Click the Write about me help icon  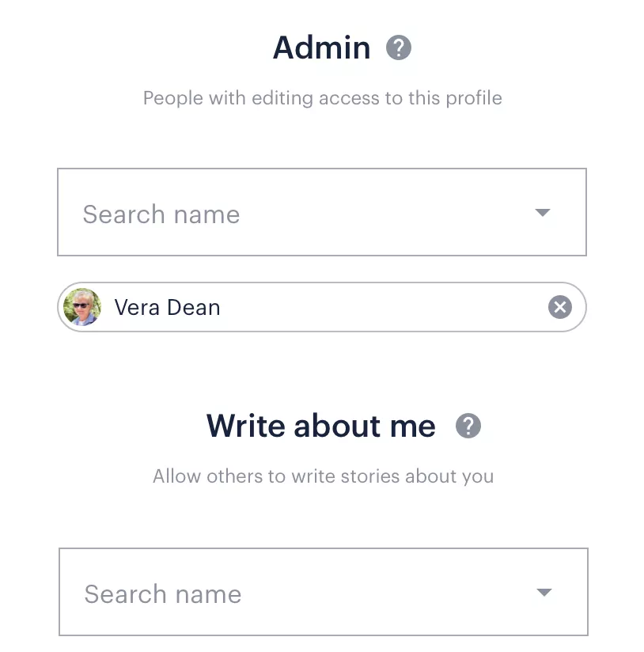[468, 426]
